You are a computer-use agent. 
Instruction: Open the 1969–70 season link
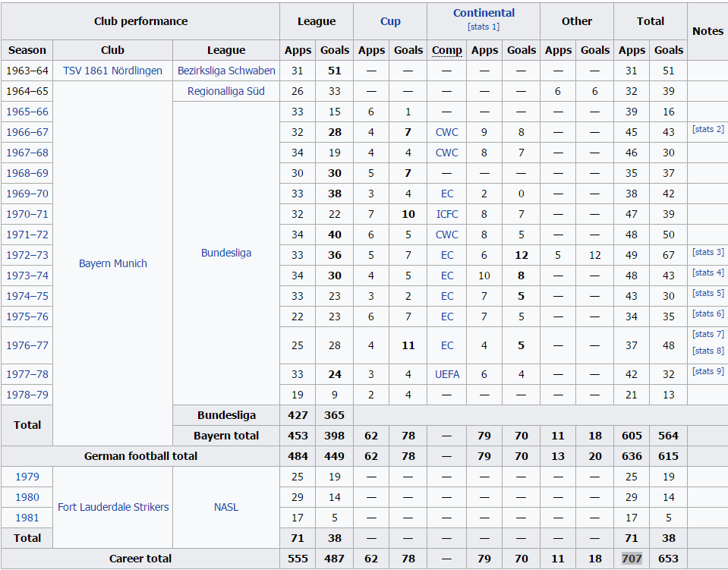point(27,193)
